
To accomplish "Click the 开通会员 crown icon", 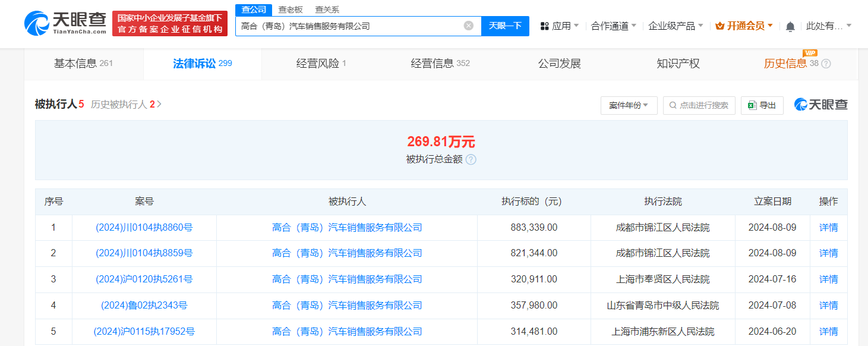I will click(719, 26).
